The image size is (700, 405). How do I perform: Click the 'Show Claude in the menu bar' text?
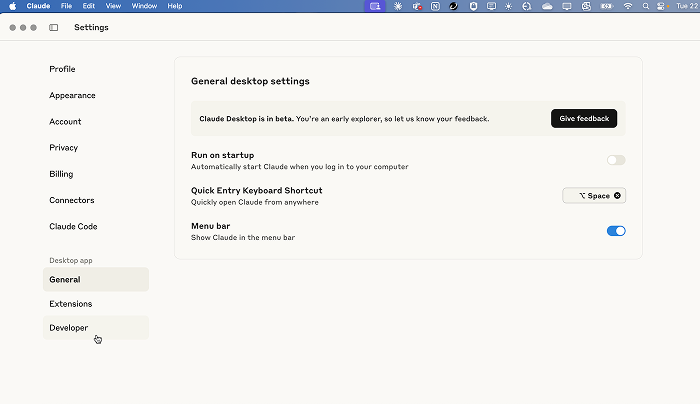coord(243,238)
